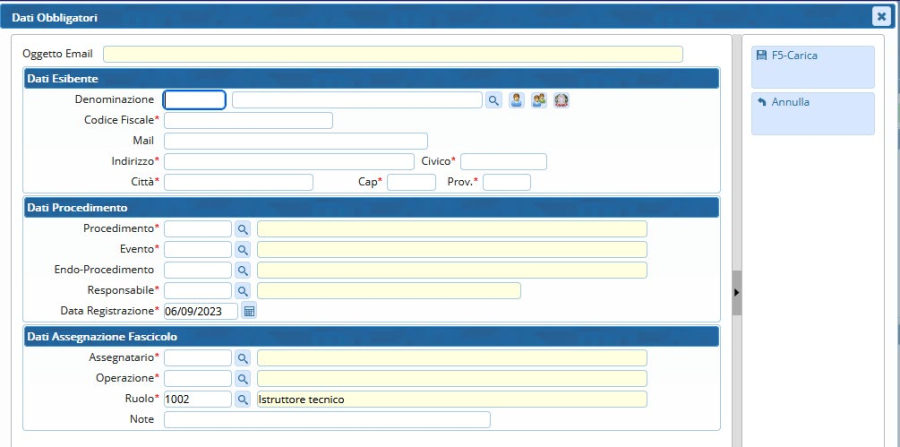Open the Endo-Procedimento lookup search
This screenshot has height=447, width=900.
[243, 270]
